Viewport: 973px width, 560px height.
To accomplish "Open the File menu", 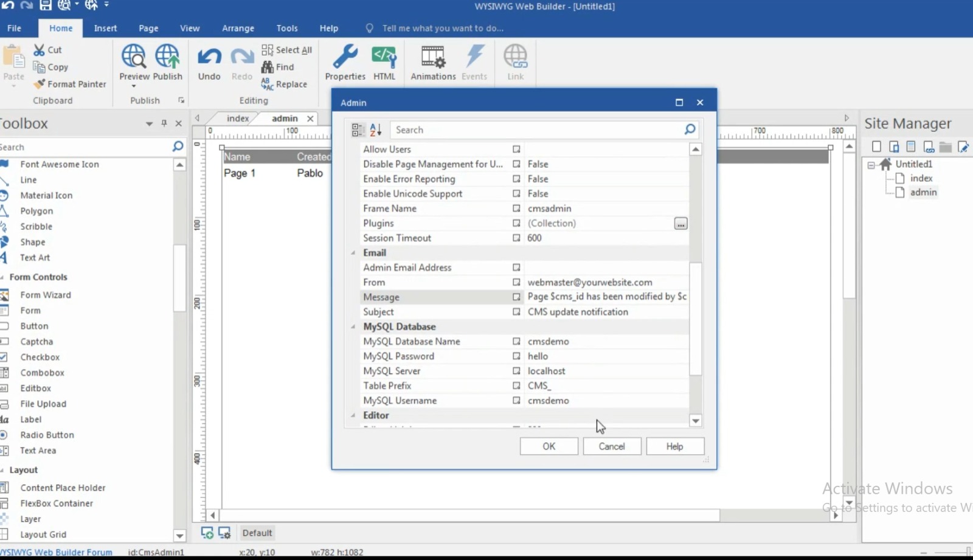I will 15,28.
